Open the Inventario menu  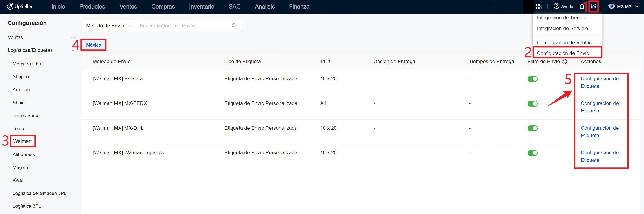(202, 7)
